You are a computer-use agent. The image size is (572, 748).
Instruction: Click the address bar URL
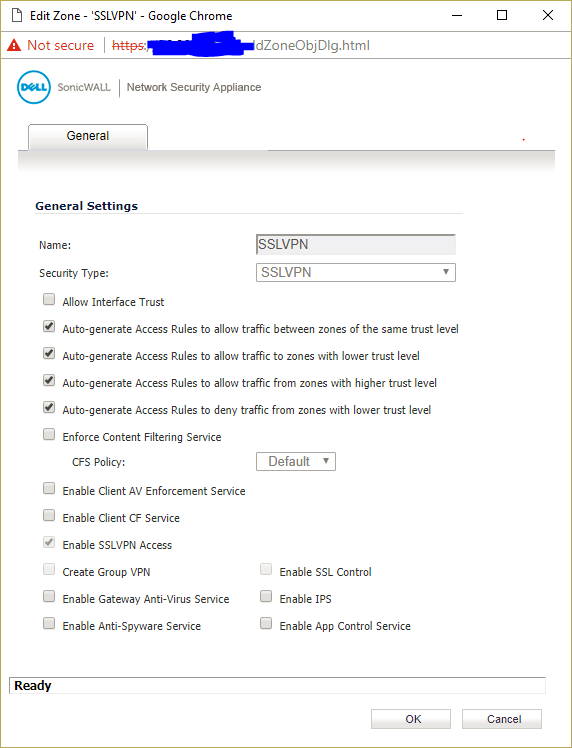(241, 45)
